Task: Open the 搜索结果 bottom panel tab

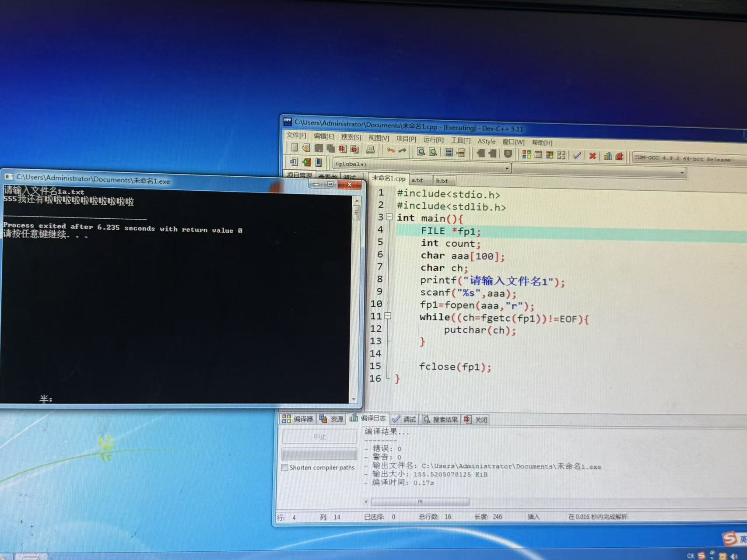Action: click(440, 420)
